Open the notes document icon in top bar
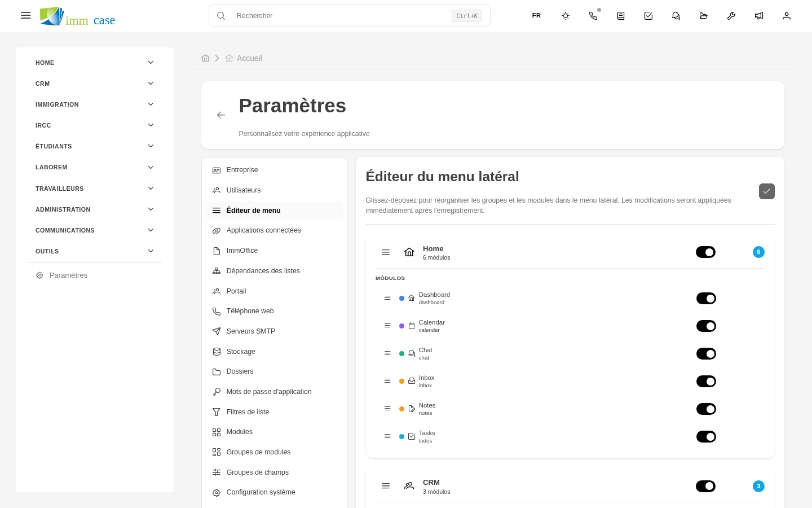Image resolution: width=812 pixels, height=508 pixels. coord(621,16)
